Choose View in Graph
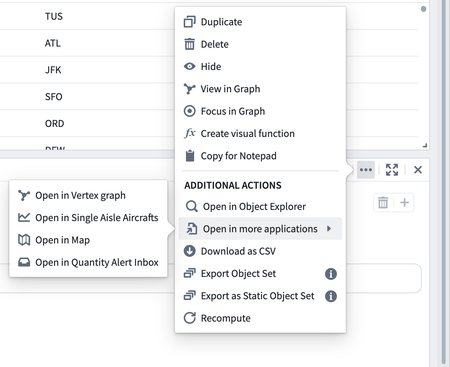 click(x=260, y=89)
